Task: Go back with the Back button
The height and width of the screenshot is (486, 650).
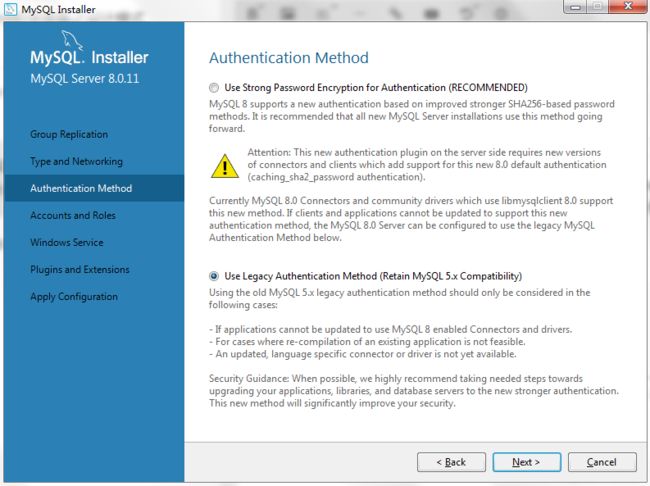Action: click(x=451, y=462)
